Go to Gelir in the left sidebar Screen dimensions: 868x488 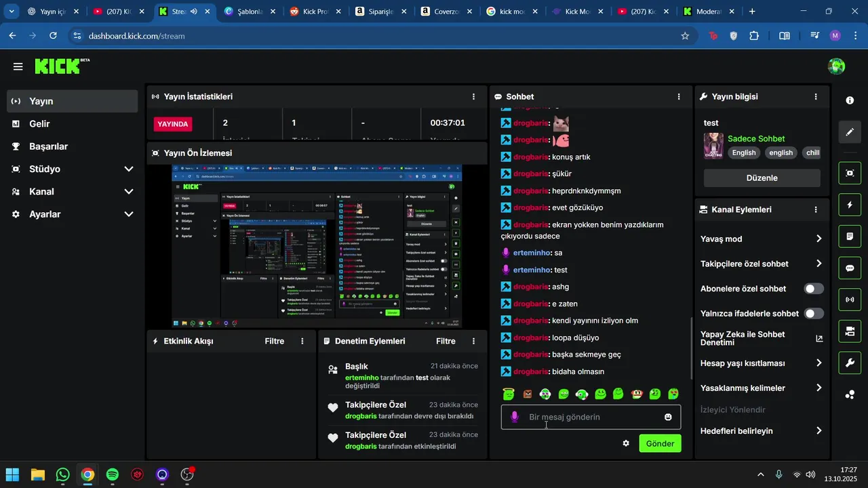[x=73, y=124]
